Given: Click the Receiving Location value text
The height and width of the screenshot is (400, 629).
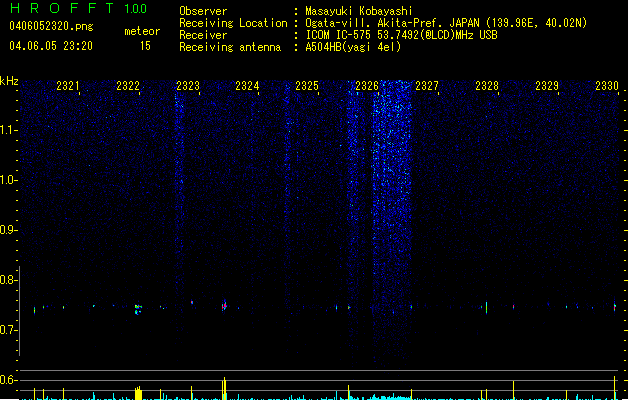Looking at the screenshot, I should pos(446,23).
